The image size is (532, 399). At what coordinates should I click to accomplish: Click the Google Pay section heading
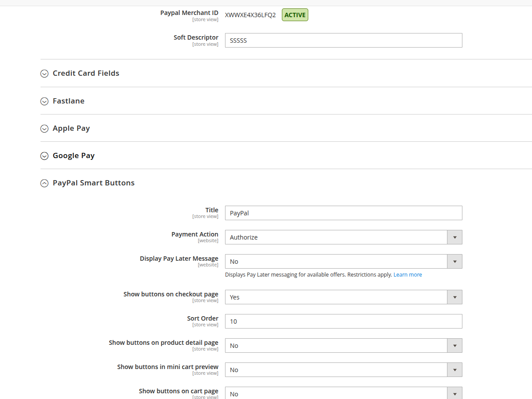(74, 155)
